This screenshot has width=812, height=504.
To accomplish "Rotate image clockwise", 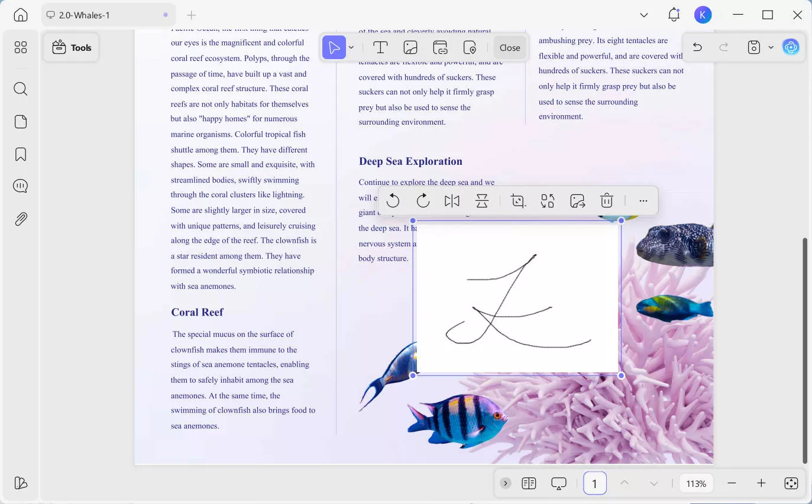I will click(423, 201).
